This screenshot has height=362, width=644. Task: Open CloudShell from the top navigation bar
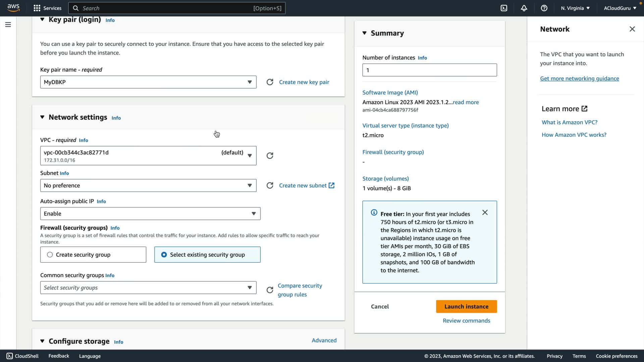[504, 8]
